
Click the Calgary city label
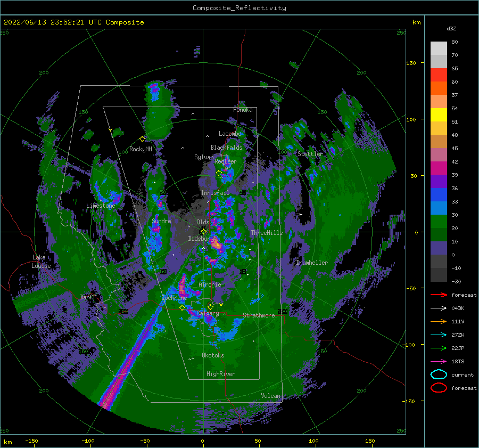[208, 313]
